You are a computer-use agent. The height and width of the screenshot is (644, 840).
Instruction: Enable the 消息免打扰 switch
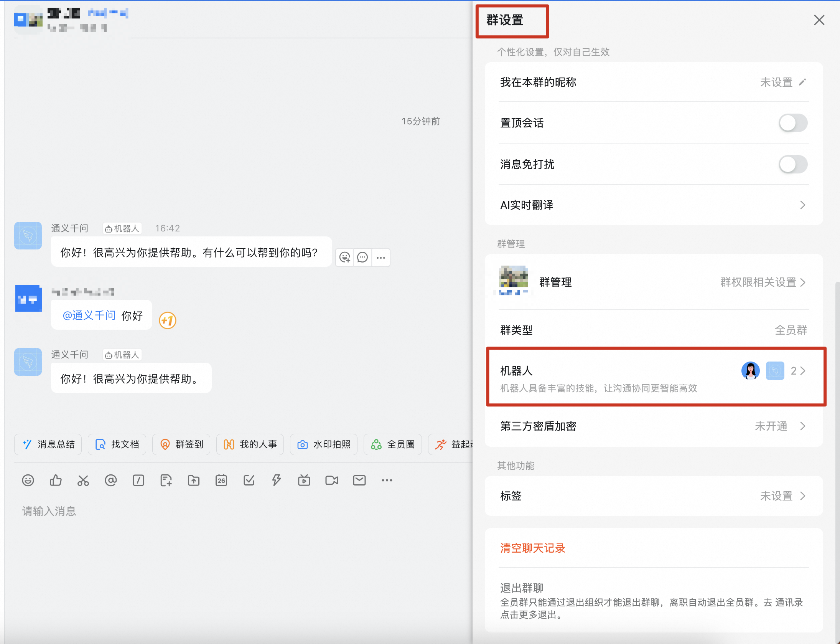(793, 165)
